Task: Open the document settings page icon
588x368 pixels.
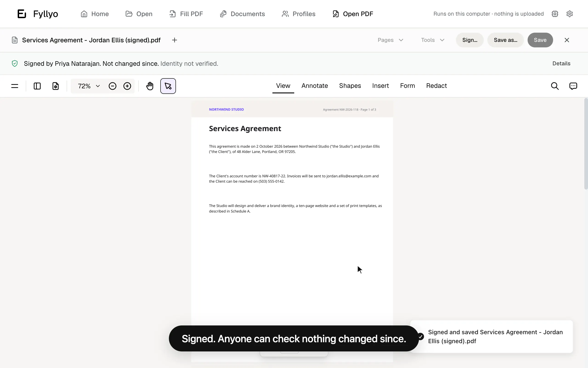Action: tap(56, 86)
